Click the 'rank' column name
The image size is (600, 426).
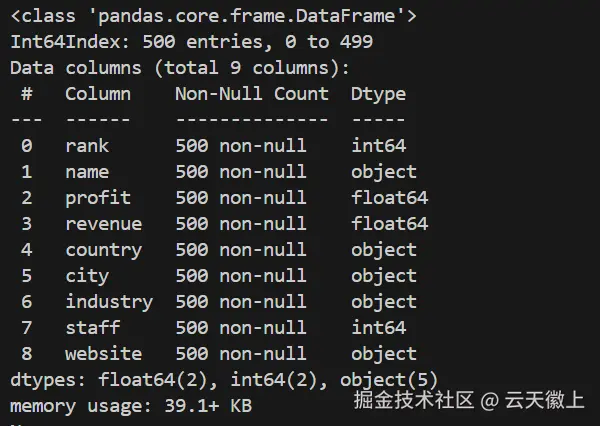(x=87, y=146)
